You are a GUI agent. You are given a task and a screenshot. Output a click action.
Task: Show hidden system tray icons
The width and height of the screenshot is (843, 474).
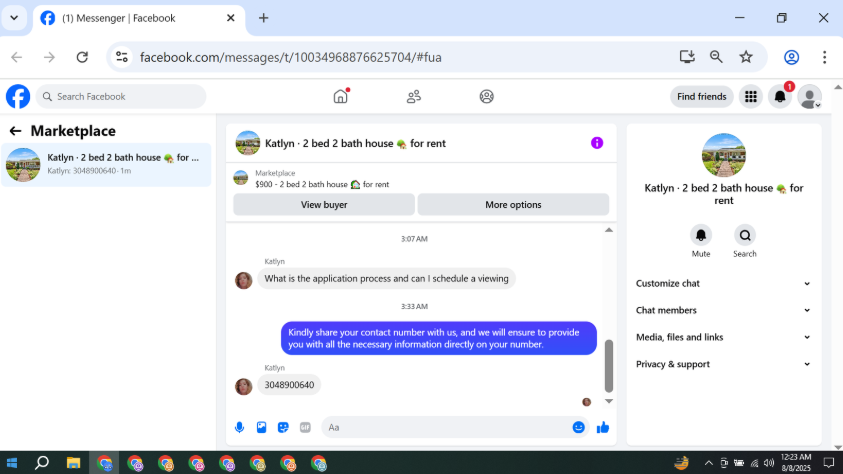(x=709, y=463)
